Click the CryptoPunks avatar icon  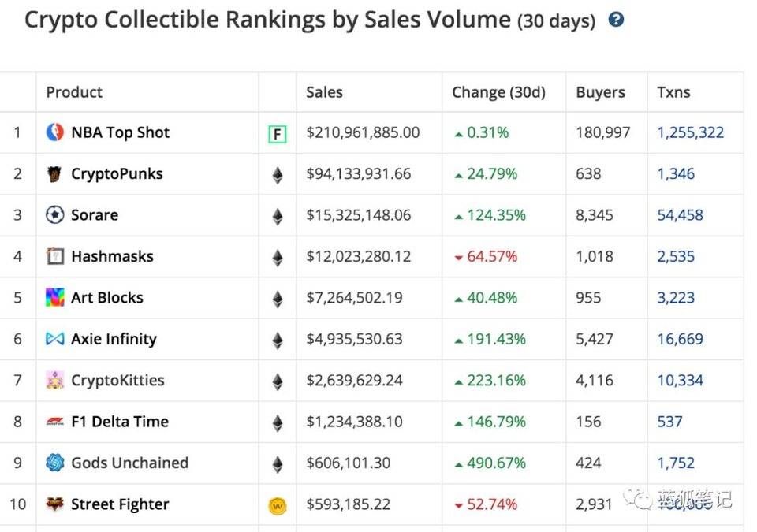pyautogui.click(x=54, y=173)
